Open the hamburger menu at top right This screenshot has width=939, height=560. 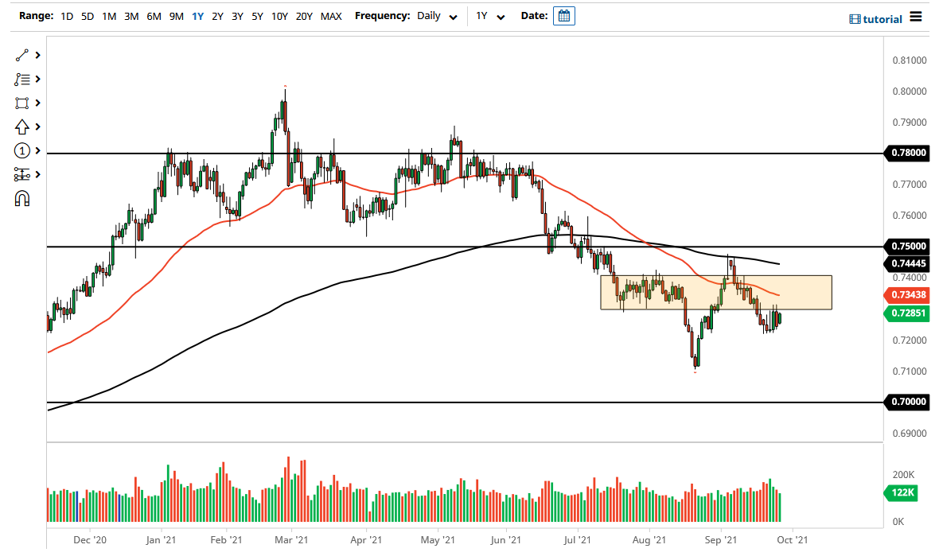click(x=917, y=17)
